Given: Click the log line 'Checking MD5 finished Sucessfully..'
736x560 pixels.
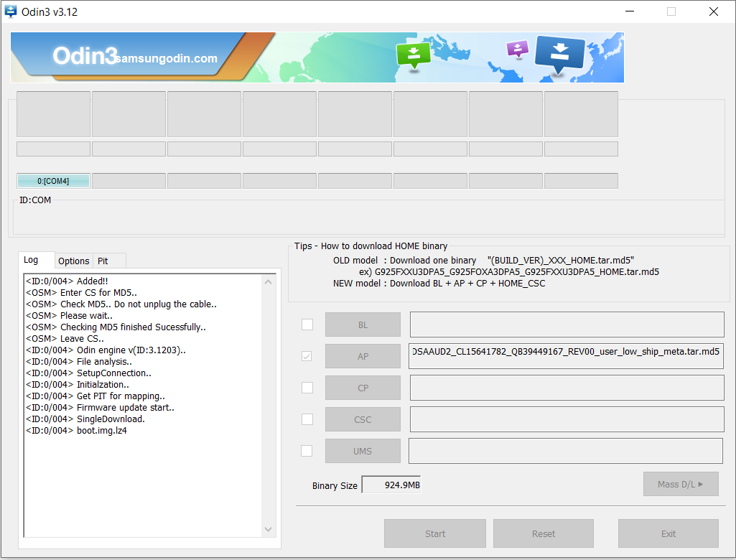Looking at the screenshot, I should 116,327.
